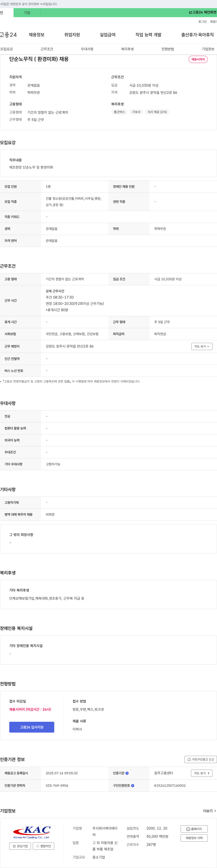Click the 2000. 12. 20 founding date
The width and height of the screenshot is (217, 868).
click(x=157, y=828)
